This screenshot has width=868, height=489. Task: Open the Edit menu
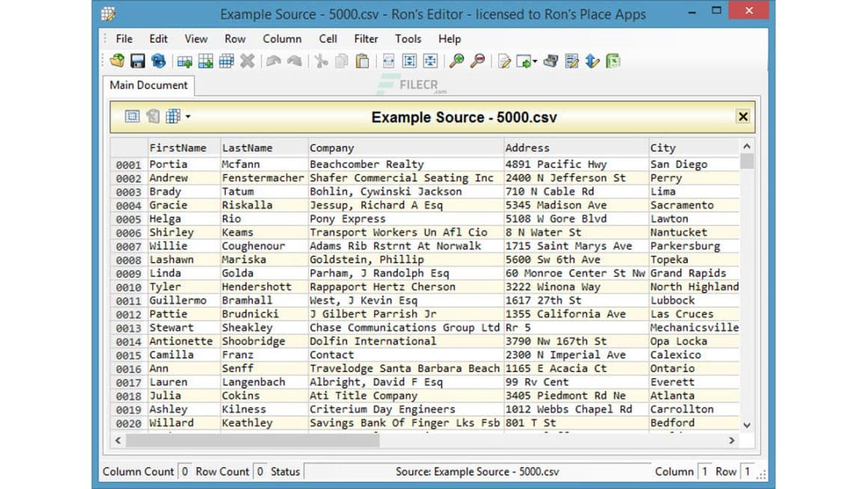pyautogui.click(x=159, y=39)
